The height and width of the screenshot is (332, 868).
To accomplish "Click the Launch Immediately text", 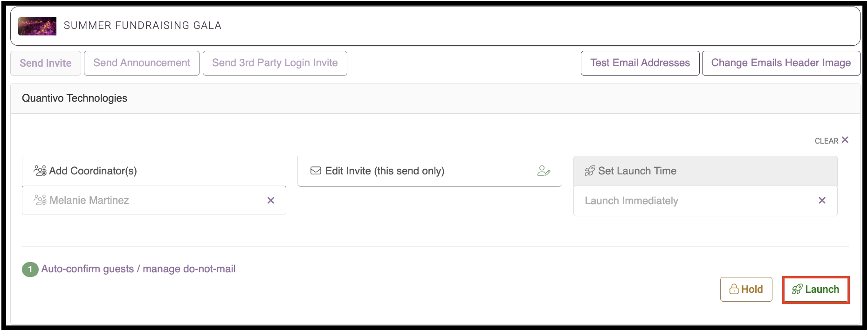I will click(x=632, y=201).
